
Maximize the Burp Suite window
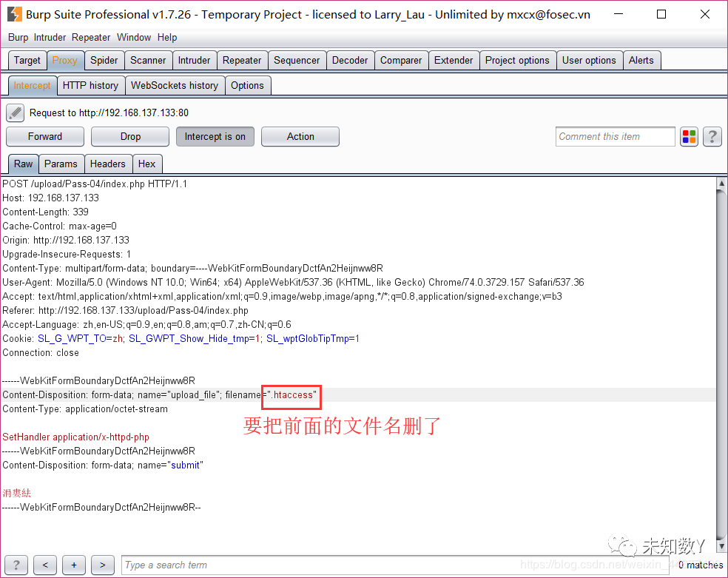click(x=661, y=14)
